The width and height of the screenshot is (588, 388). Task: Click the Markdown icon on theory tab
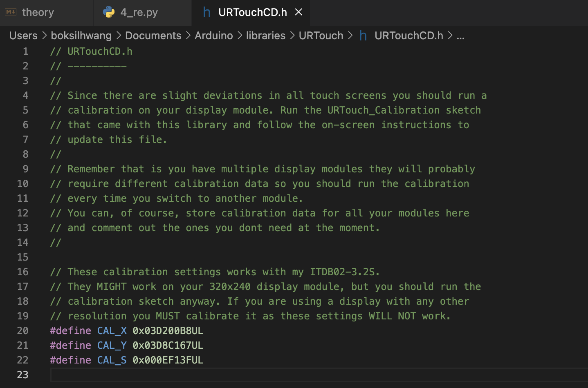pyautogui.click(x=11, y=12)
